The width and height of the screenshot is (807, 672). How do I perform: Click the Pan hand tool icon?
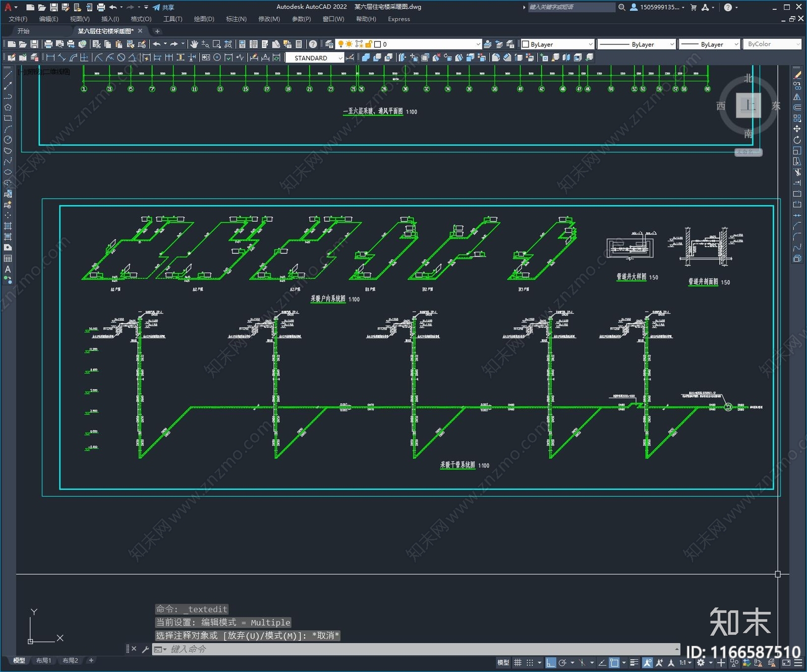[194, 44]
